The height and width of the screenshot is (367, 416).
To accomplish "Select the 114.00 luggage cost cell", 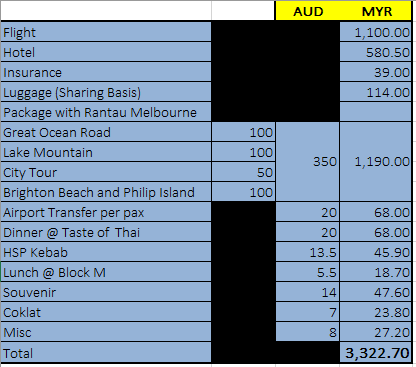I will (x=376, y=92).
